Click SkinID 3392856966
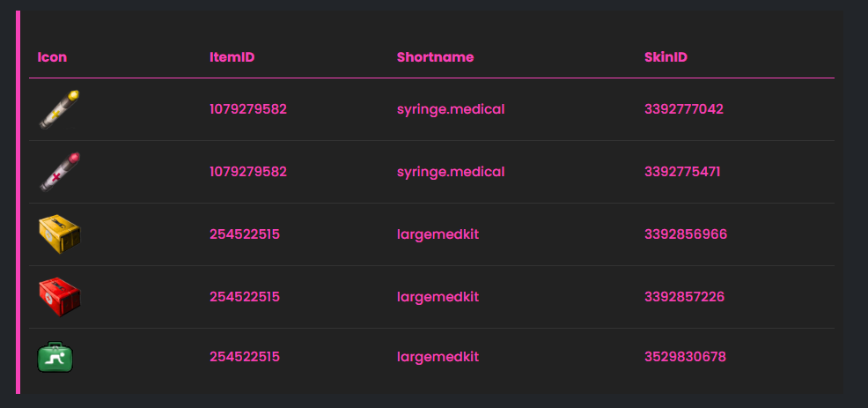The width and height of the screenshot is (868, 408). 686,234
